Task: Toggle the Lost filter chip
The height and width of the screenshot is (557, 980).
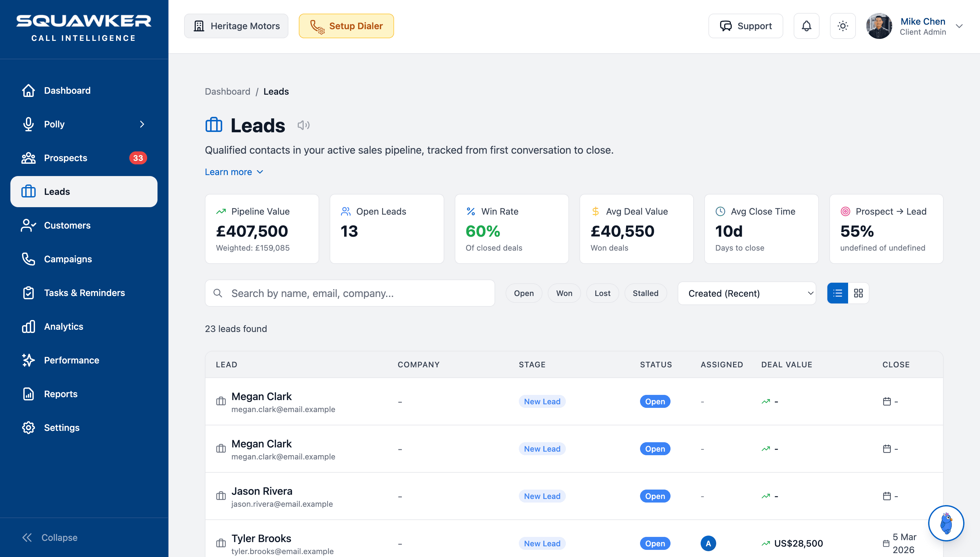Action: coord(602,293)
